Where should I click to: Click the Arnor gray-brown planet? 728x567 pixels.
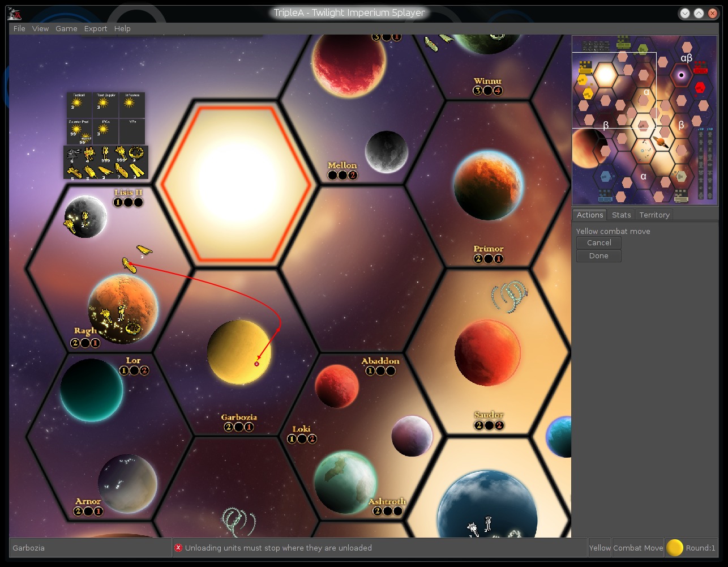(x=127, y=484)
